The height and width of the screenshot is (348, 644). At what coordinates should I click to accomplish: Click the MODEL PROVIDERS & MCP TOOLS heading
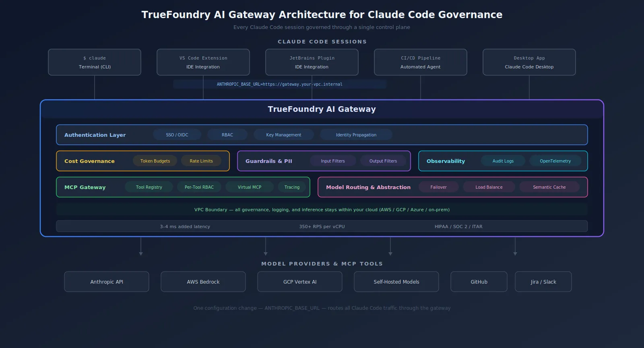point(322,264)
